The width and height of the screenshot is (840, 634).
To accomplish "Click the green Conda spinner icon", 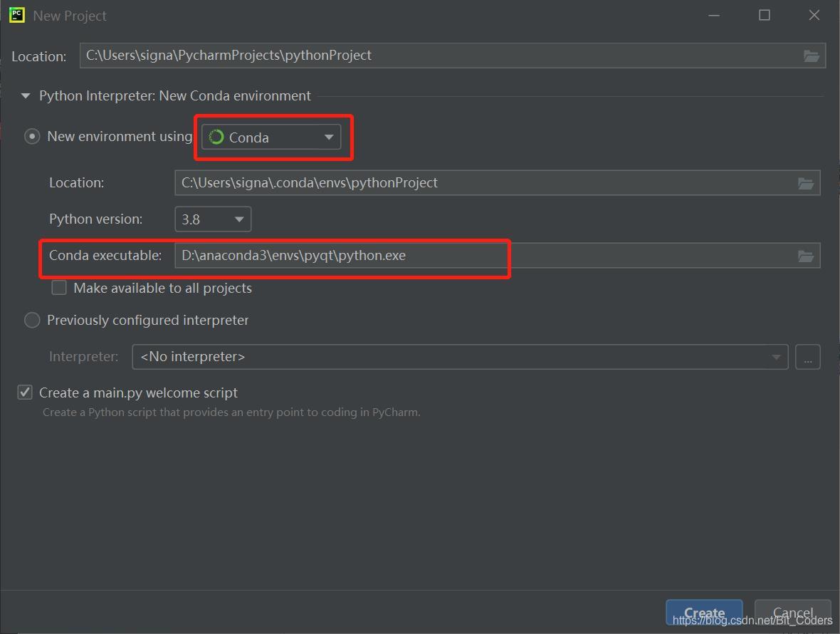I will [x=216, y=137].
